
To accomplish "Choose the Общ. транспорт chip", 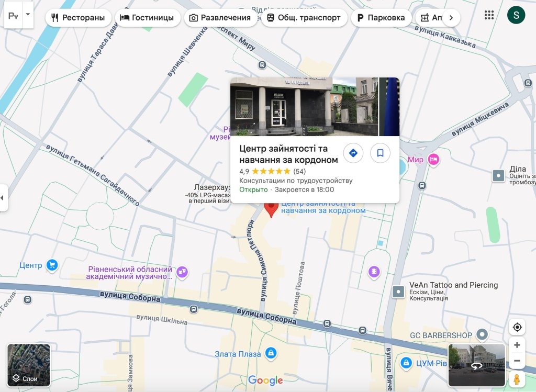I will click(x=304, y=18).
